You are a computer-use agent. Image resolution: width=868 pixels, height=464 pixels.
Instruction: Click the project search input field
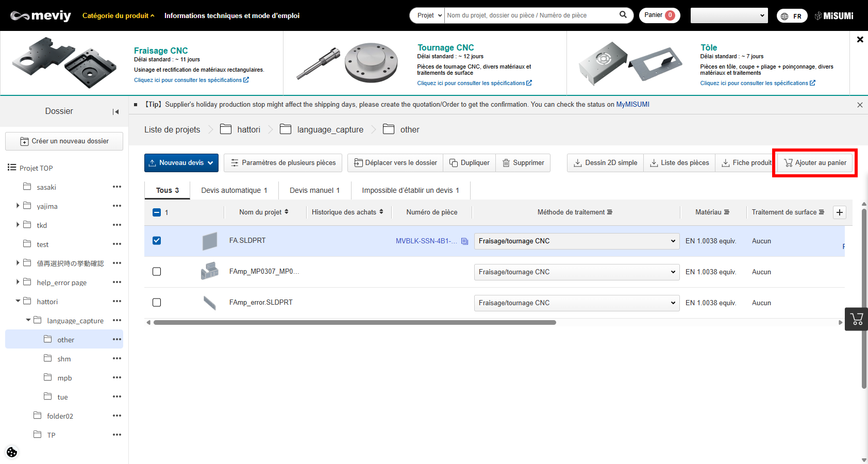click(x=531, y=15)
